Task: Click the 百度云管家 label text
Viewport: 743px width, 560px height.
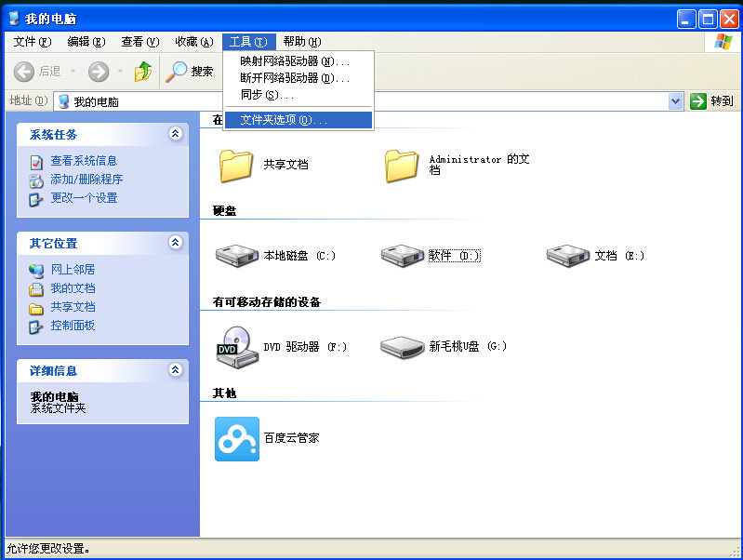Action: [291, 437]
